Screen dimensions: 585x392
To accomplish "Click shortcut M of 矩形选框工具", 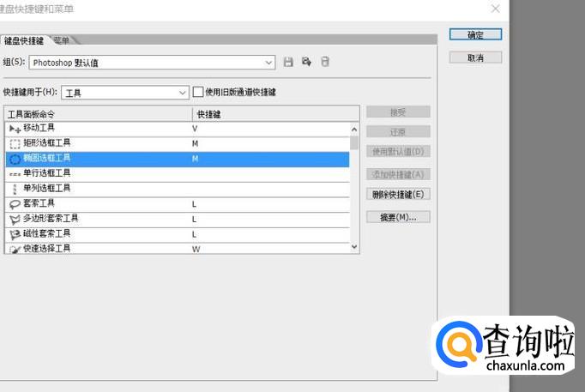I will coord(195,143).
